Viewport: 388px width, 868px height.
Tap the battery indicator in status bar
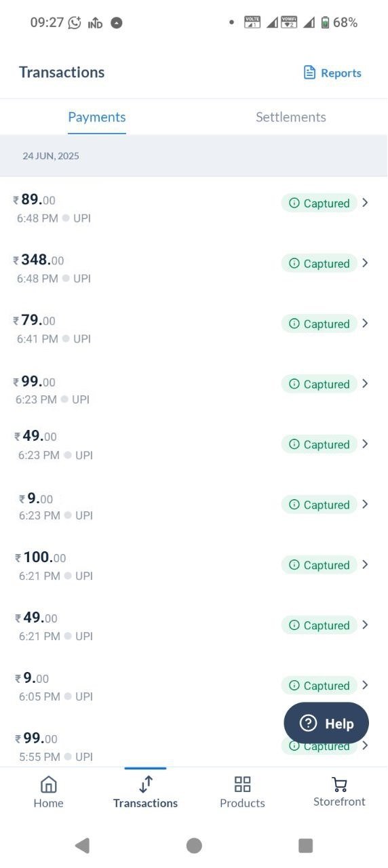tap(326, 22)
